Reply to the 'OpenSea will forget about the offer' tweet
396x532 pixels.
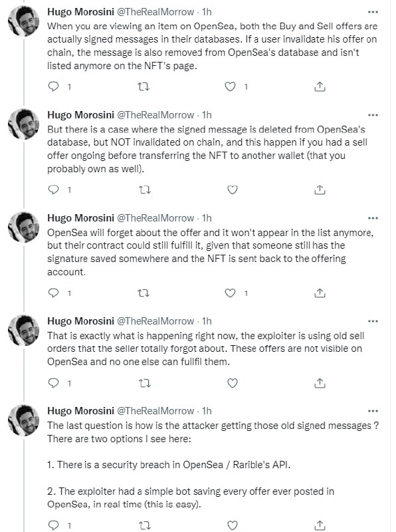coord(54,293)
